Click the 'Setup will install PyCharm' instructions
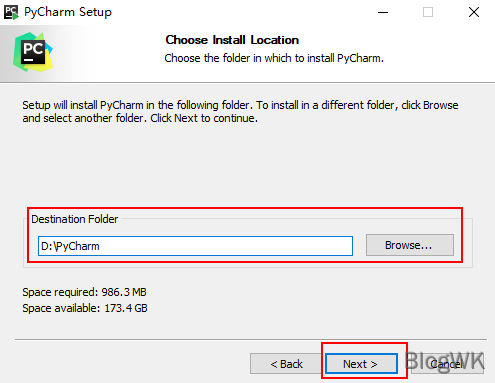The width and height of the screenshot is (495, 383). click(x=240, y=111)
